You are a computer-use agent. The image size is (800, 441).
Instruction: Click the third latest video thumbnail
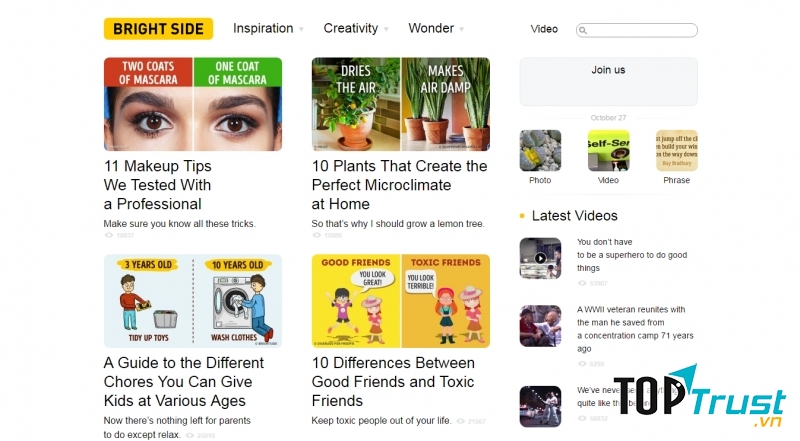click(x=540, y=405)
